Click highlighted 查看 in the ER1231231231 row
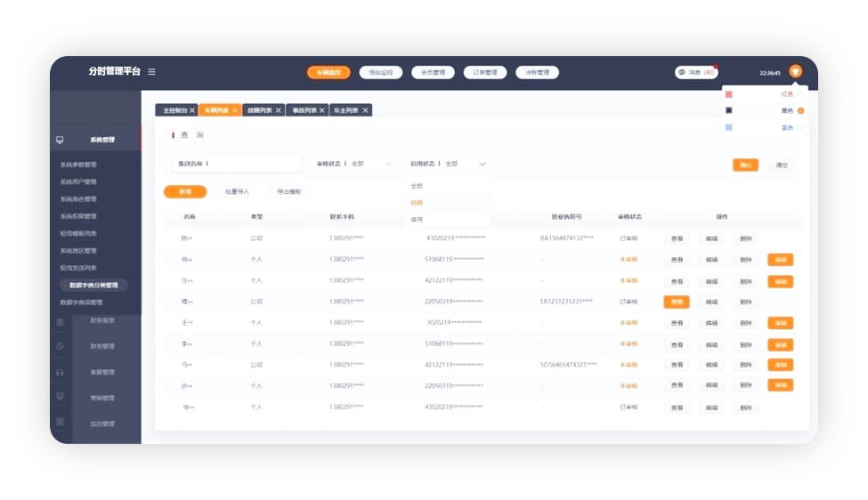Viewport: 868px width, 500px height. pos(677,302)
